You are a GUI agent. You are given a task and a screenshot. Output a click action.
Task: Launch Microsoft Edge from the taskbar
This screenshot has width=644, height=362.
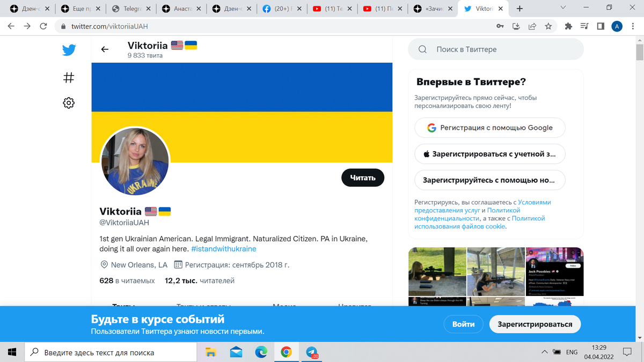(261, 352)
